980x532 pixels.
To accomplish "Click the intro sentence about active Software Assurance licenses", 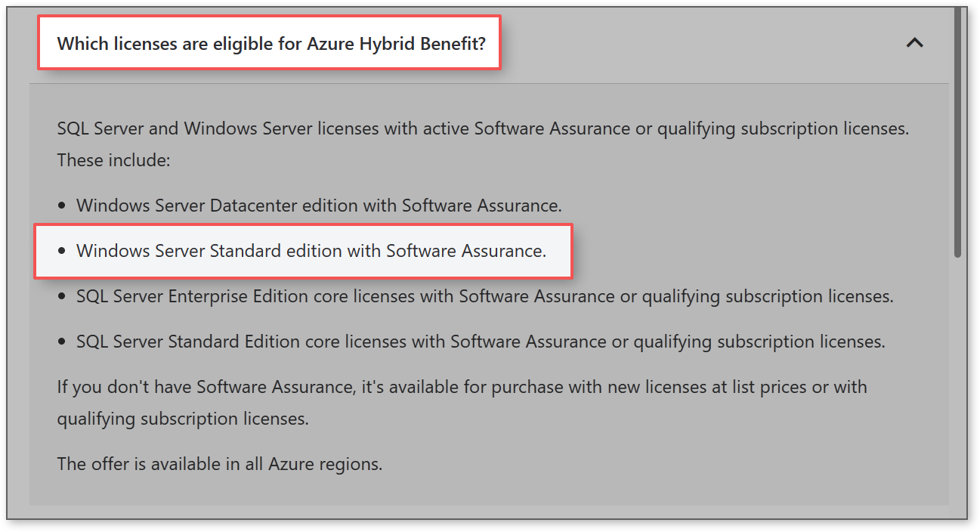I will pyautogui.click(x=483, y=128).
